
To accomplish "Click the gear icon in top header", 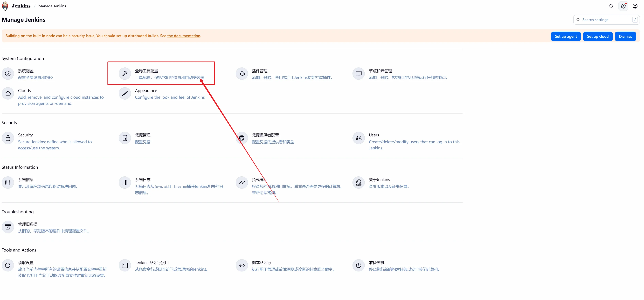I will [623, 6].
